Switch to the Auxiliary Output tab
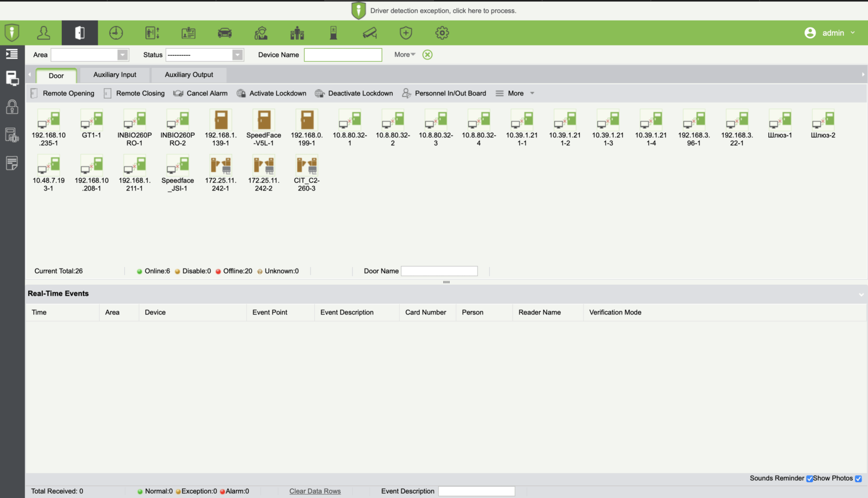 (x=189, y=75)
